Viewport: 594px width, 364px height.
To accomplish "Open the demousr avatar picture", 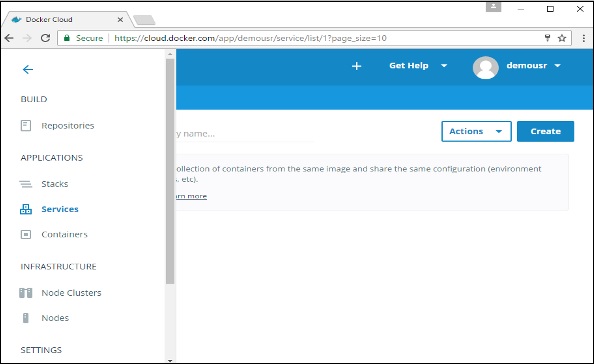I will 485,67.
